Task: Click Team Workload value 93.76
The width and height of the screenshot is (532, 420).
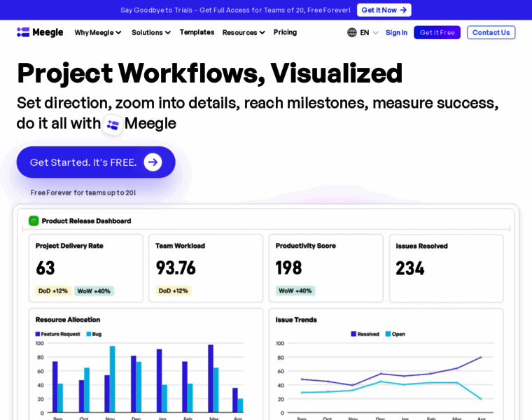Action: [176, 268]
